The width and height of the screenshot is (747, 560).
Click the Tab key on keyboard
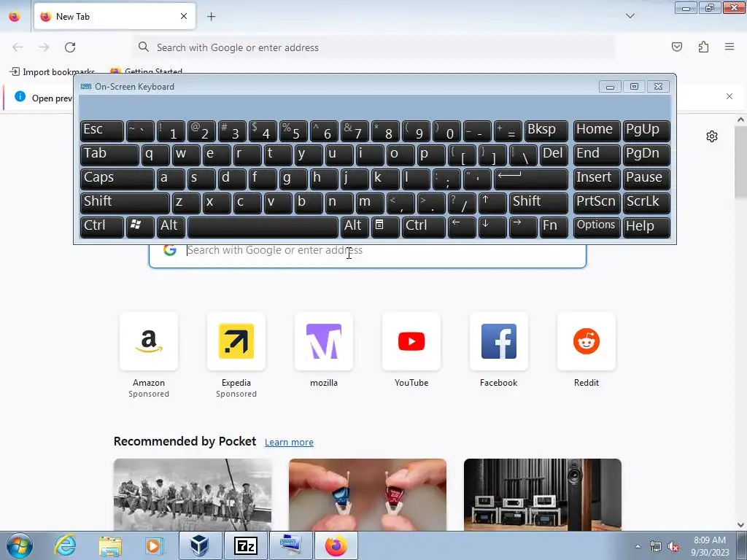109,155
